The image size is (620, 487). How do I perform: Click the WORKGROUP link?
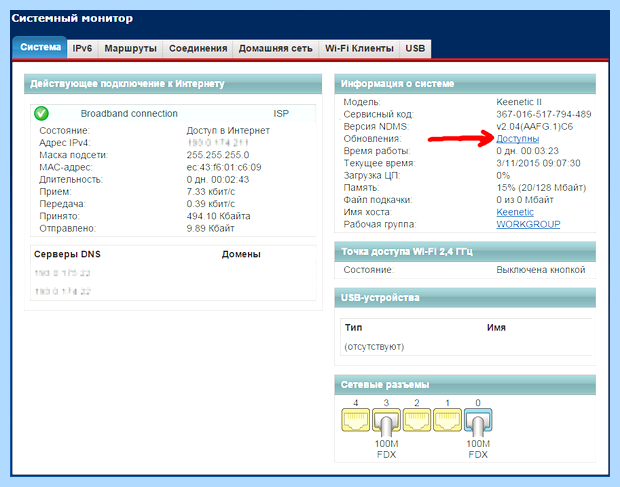click(x=528, y=225)
